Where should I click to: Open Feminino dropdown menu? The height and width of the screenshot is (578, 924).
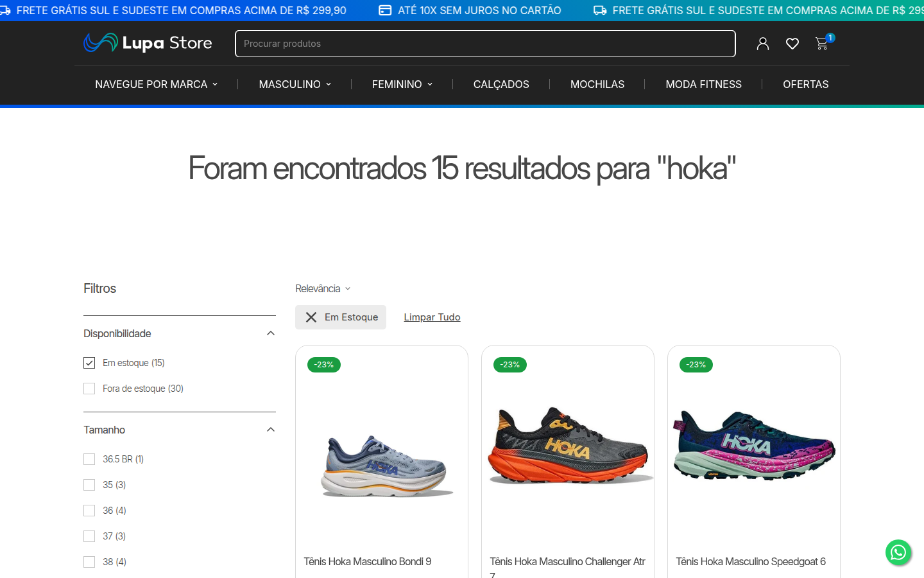click(x=402, y=84)
